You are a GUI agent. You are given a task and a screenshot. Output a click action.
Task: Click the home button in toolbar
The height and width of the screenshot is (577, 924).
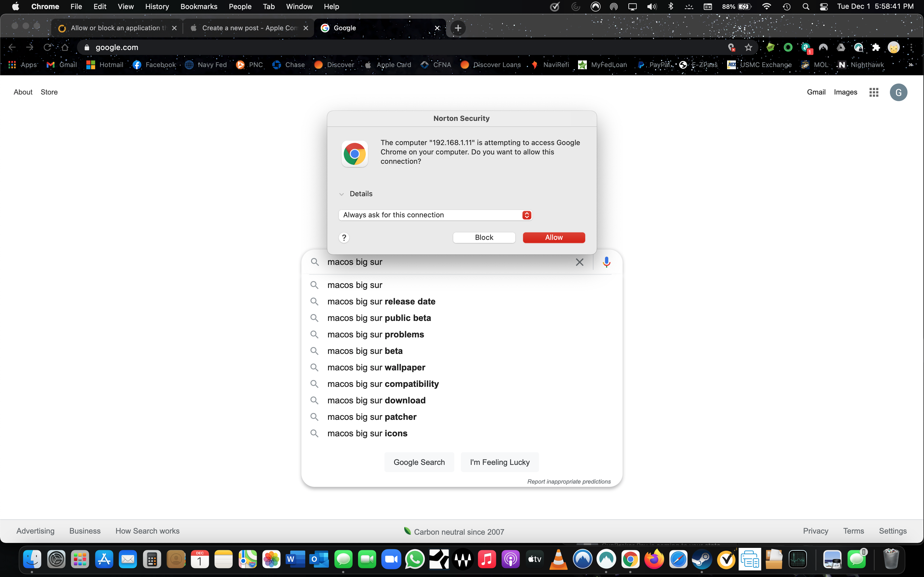tap(65, 47)
